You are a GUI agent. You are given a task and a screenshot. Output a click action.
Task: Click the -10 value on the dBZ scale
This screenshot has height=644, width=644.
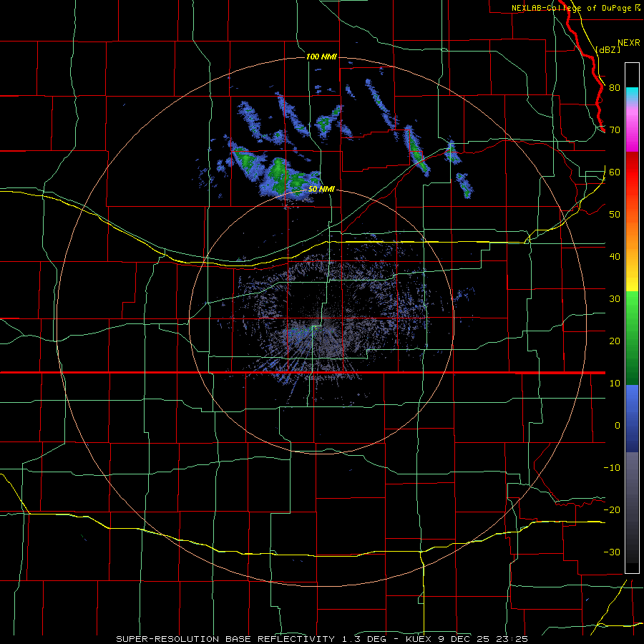pos(612,468)
